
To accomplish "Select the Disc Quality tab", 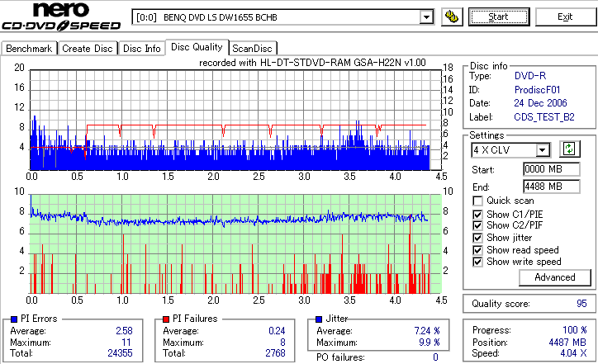I will point(197,47).
